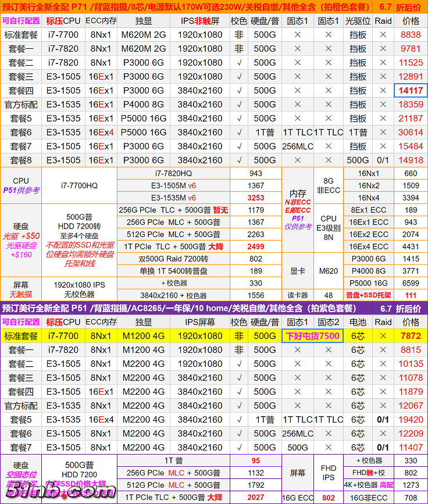Click the P5000 price 6599 cell
The height and width of the screenshot is (504, 428).
[x=411, y=283]
